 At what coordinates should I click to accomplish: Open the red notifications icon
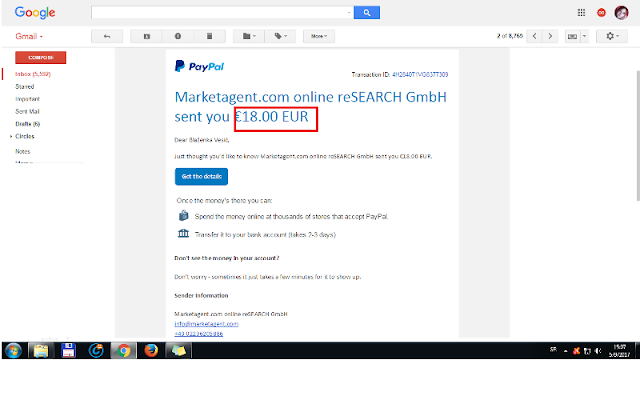tap(601, 13)
